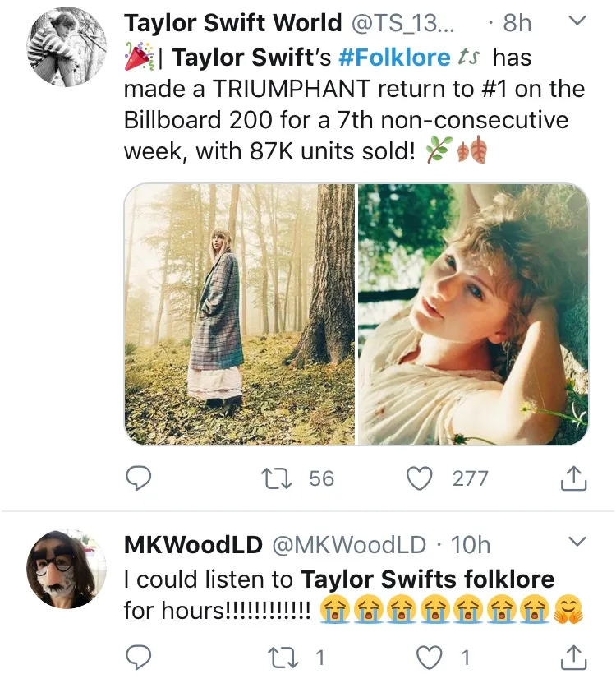The width and height of the screenshot is (616, 688).
Task: Open MKWoodLD's profile avatar
Action: pyautogui.click(x=67, y=569)
